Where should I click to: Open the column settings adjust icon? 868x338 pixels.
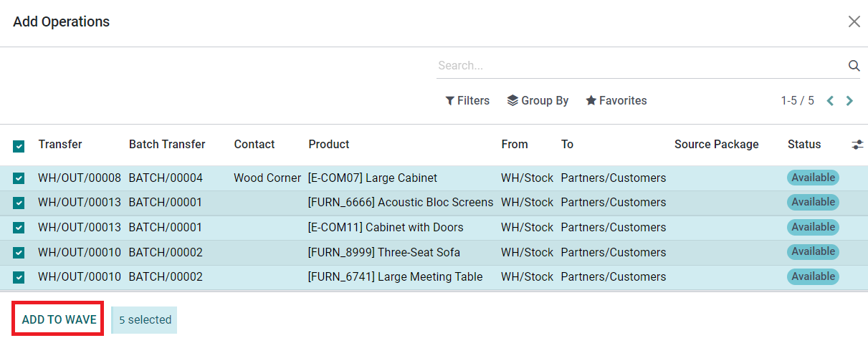pyautogui.click(x=857, y=145)
